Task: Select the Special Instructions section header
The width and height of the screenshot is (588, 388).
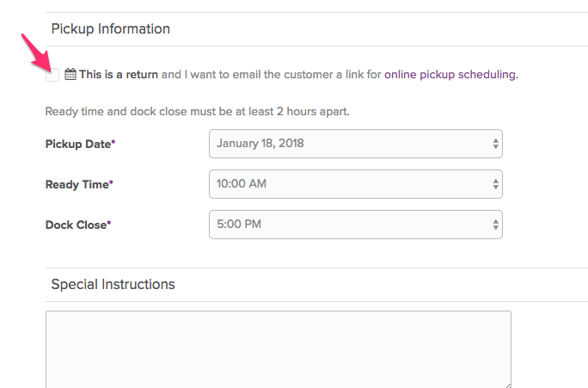Action: tap(113, 285)
